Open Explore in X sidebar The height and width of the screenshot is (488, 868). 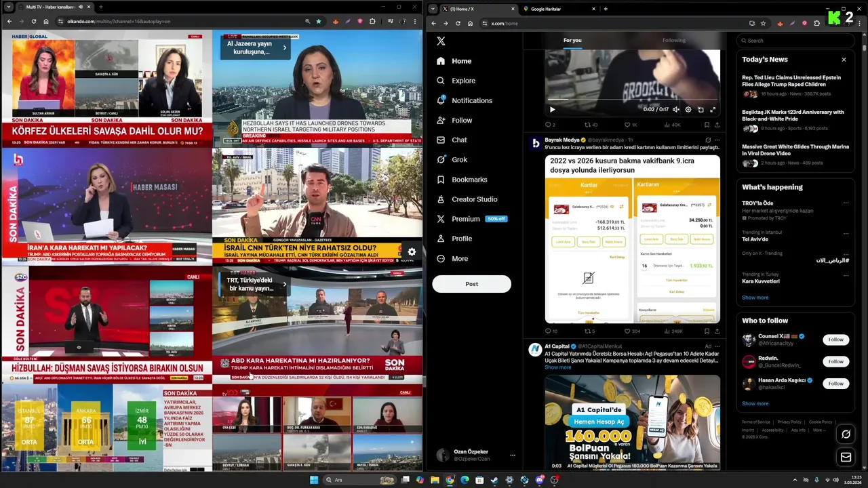[456, 81]
